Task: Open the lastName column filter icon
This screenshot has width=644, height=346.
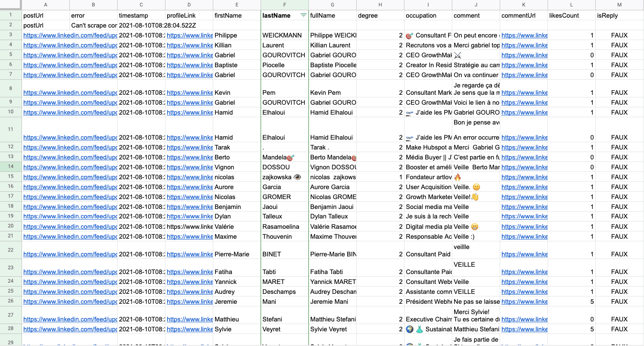Action: [x=303, y=16]
